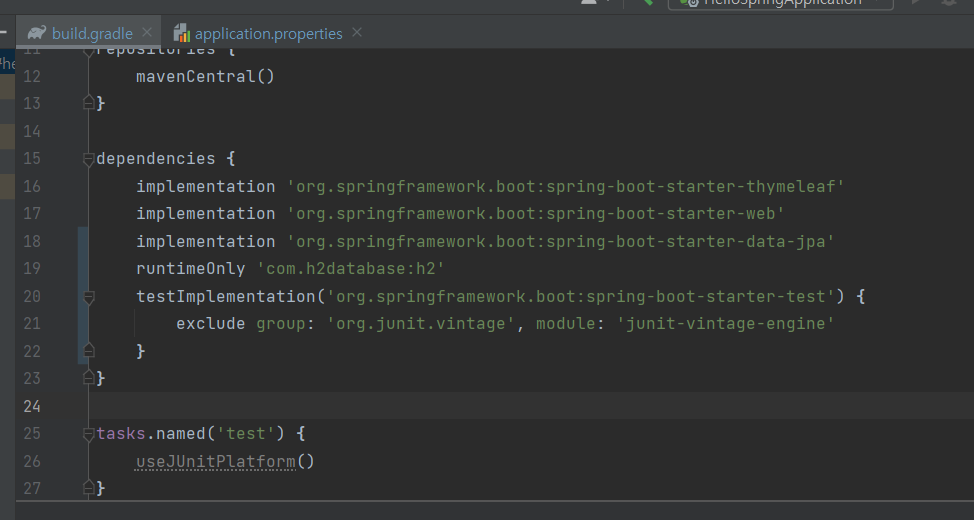
Task: Click the 'group:' named argument
Action: (286, 324)
